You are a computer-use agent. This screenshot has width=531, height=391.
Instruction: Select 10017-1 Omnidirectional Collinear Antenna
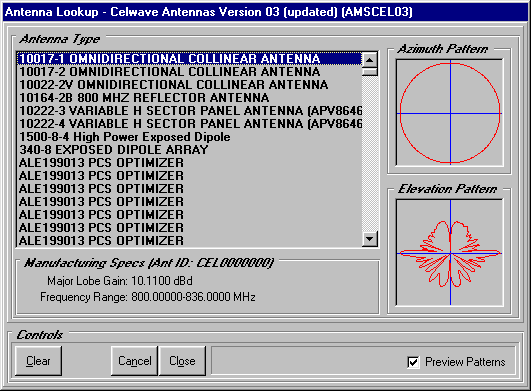[x=189, y=59]
